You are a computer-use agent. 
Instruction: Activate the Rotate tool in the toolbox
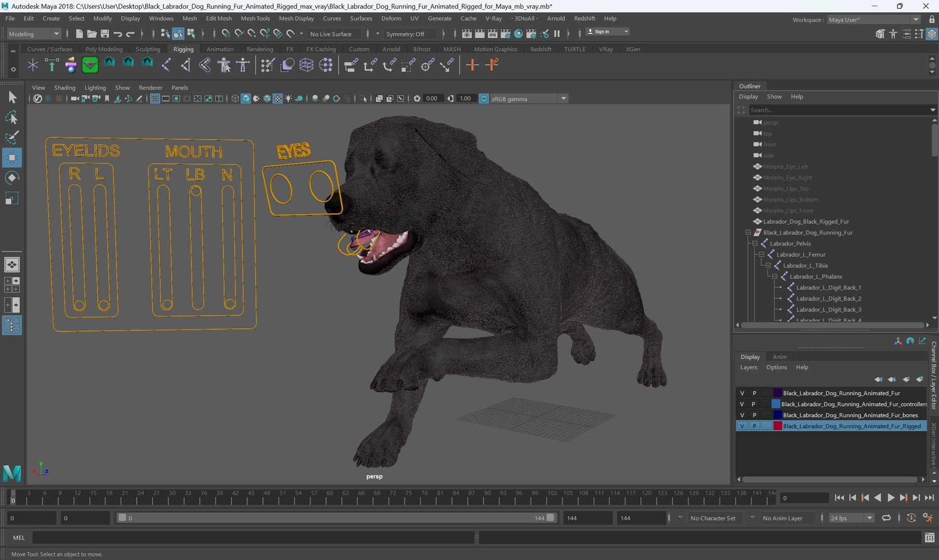pos(11,178)
